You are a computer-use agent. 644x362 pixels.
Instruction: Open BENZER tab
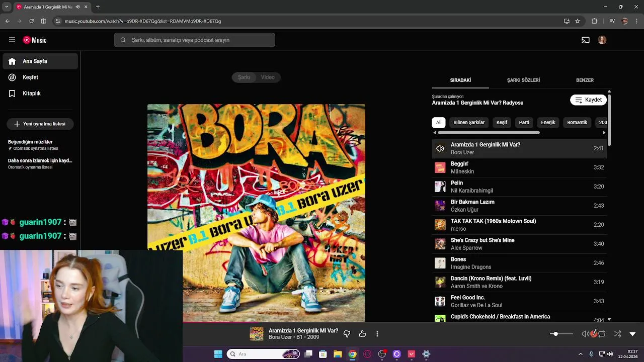[x=585, y=80]
